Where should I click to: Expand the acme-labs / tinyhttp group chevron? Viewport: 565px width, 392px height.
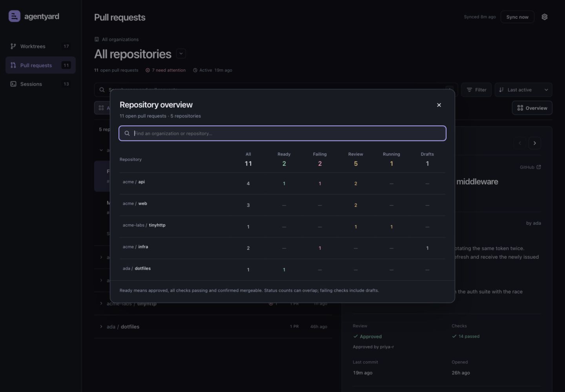(101, 303)
